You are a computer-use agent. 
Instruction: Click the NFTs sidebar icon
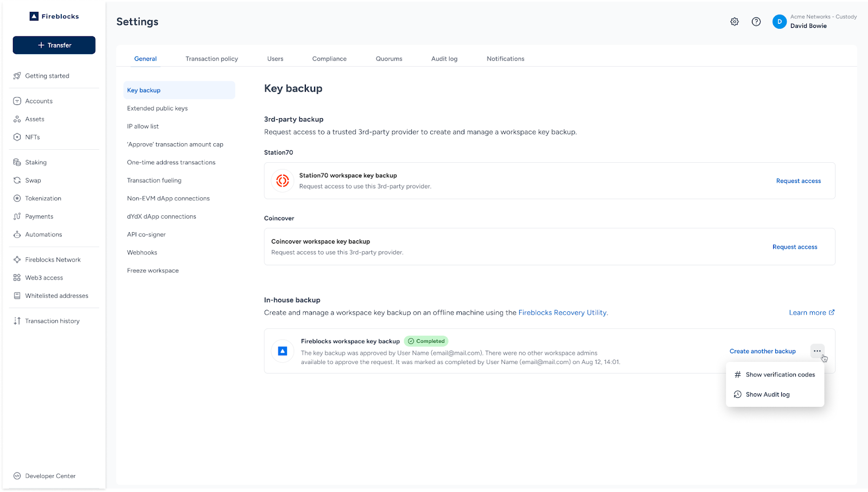[17, 137]
